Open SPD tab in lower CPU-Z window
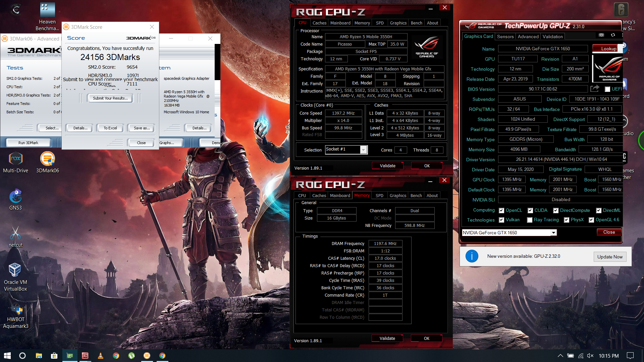Image resolution: width=644 pixels, height=362 pixels. [379, 195]
